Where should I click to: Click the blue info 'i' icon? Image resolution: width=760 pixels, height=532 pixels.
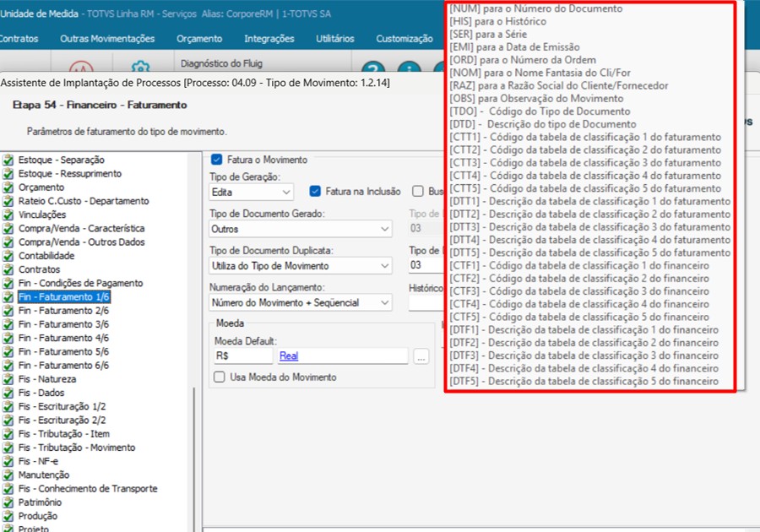(409, 68)
